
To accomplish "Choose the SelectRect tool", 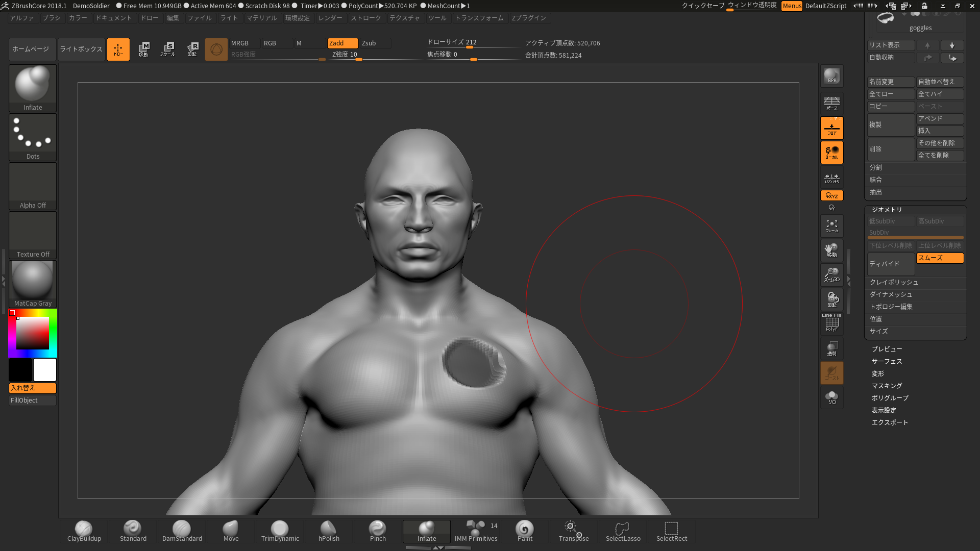I will 672,531.
